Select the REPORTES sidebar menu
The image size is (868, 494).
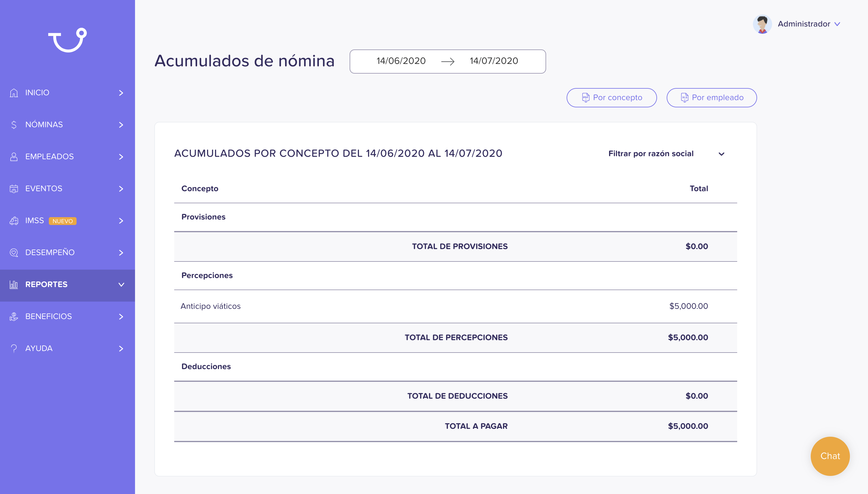pos(68,285)
